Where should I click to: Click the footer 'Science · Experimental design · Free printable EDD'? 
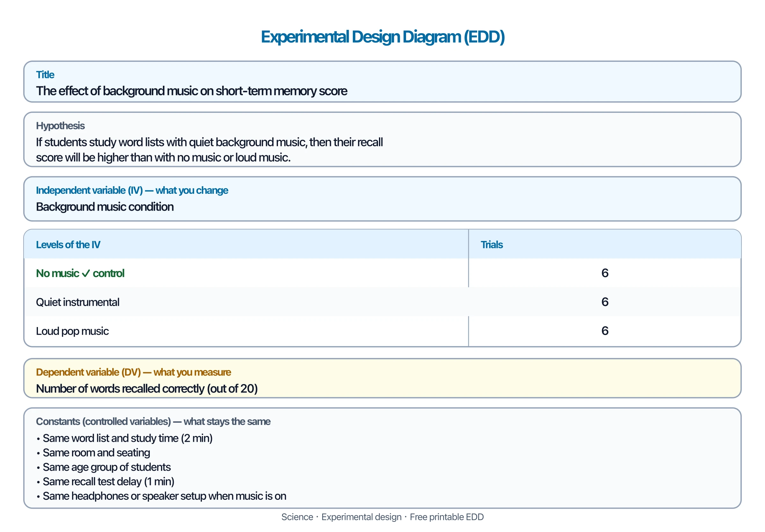click(382, 517)
